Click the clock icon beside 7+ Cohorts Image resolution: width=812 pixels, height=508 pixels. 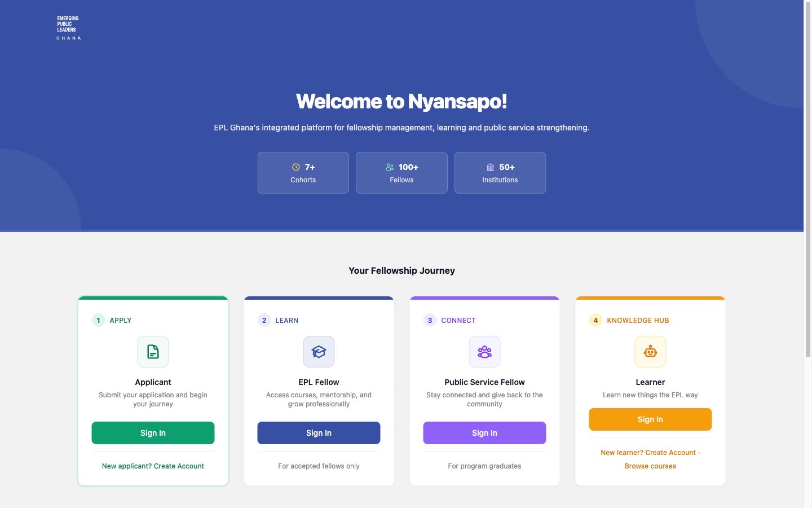(x=296, y=167)
